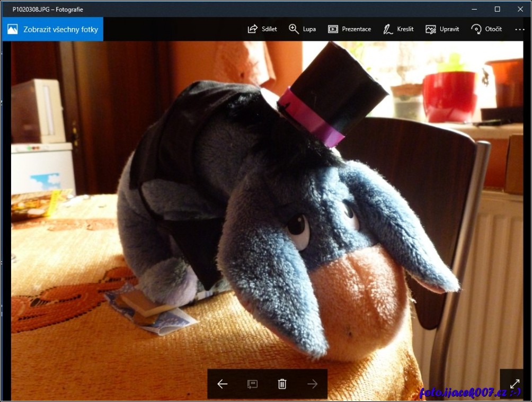Click the Zobrazit všechny fotky button
532x402 pixels.
click(53, 29)
